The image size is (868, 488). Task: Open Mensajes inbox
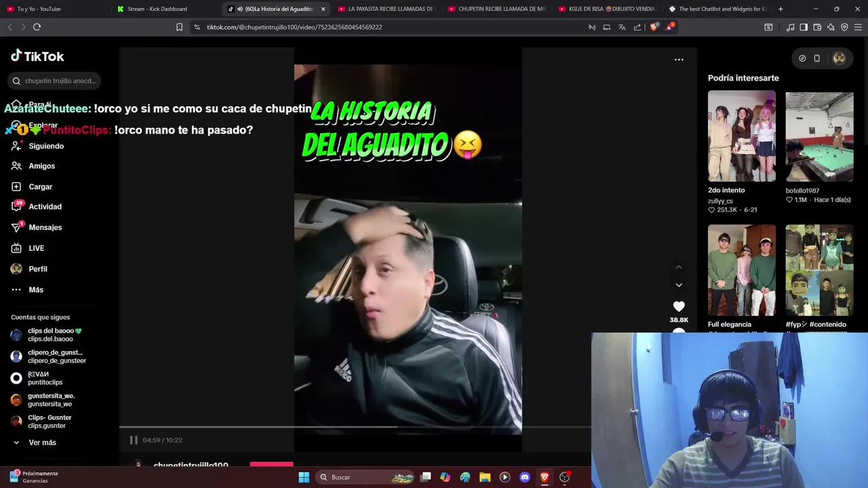[x=37, y=228]
